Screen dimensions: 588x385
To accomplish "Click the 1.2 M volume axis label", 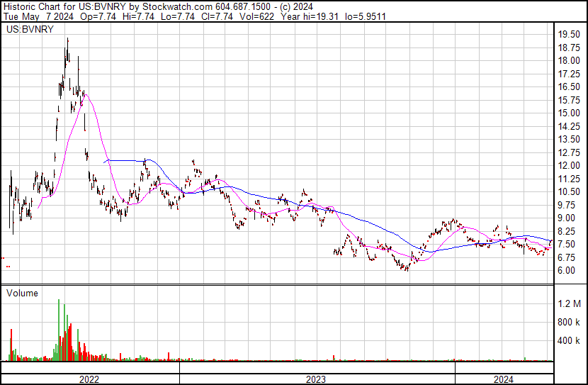I will pos(570,303).
